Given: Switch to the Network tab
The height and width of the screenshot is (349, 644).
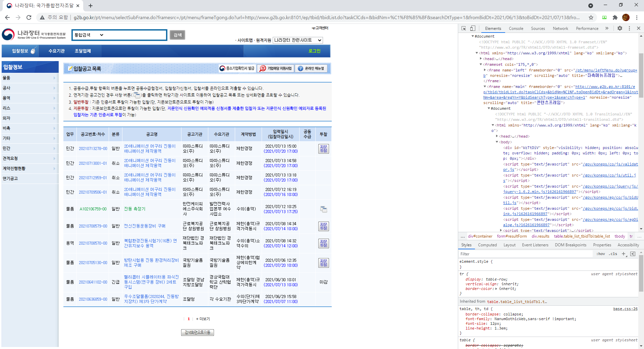Looking at the screenshot, I should (x=560, y=29).
